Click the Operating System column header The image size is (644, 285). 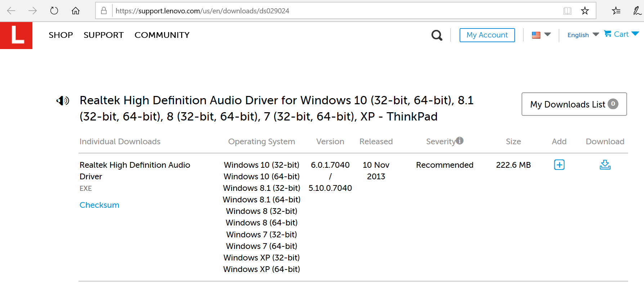coord(261,141)
